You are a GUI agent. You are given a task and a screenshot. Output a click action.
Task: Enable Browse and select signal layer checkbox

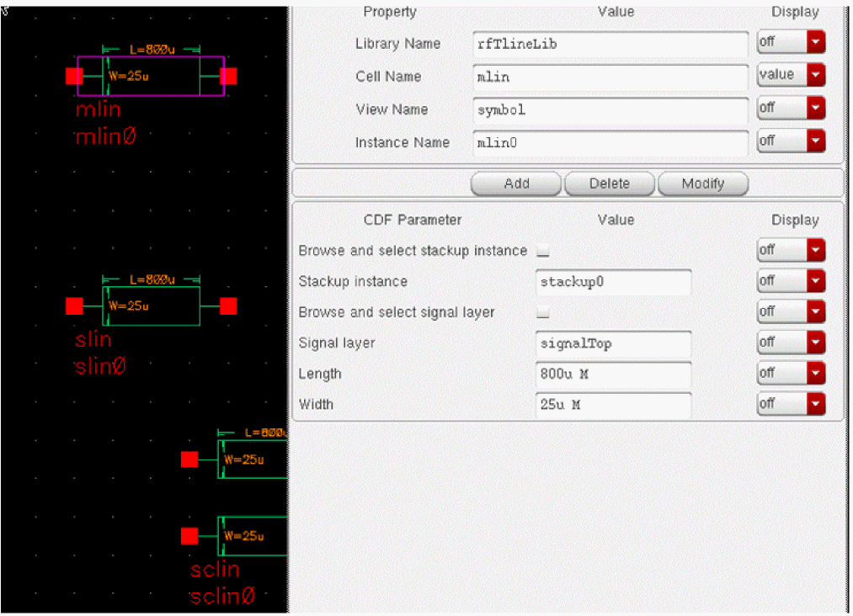point(543,312)
